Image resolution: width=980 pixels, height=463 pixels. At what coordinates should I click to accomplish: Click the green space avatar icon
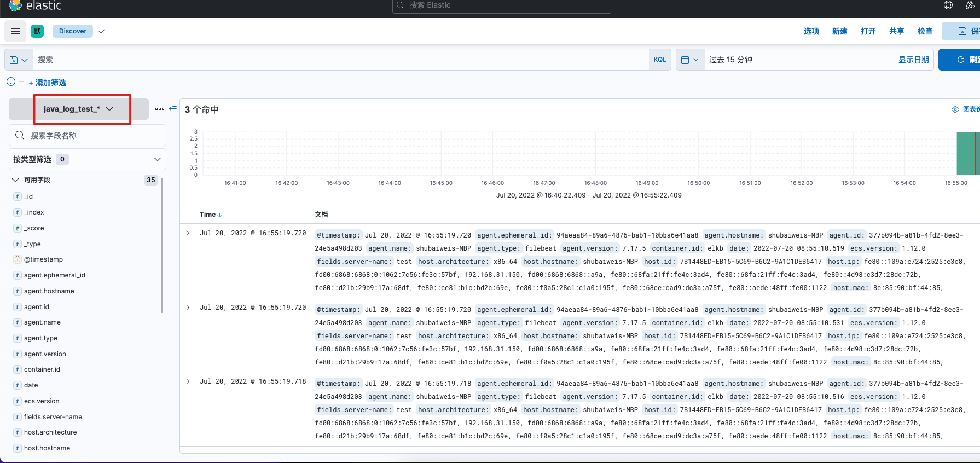37,31
